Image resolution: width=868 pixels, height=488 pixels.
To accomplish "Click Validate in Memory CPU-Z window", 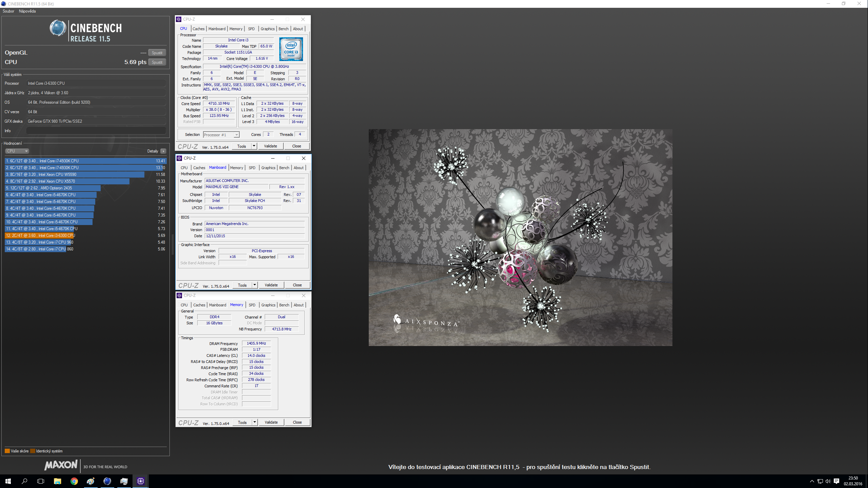I will click(x=271, y=422).
